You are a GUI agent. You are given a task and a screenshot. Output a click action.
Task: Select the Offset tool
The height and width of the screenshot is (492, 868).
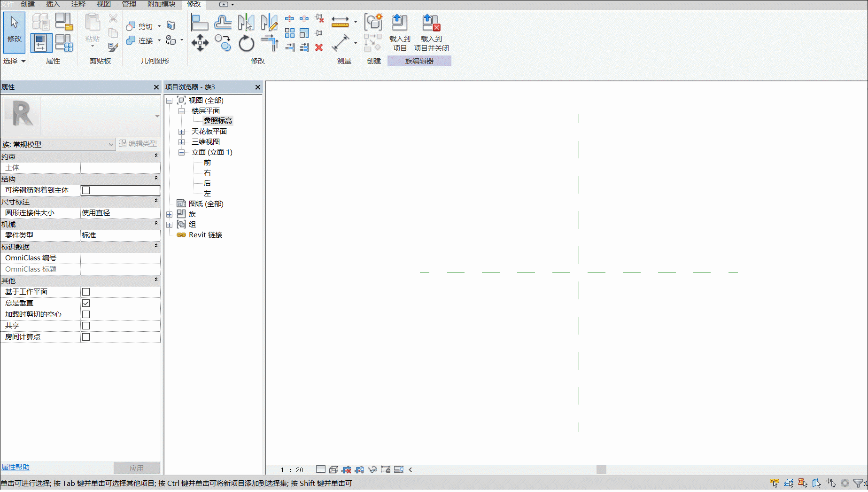[223, 22]
